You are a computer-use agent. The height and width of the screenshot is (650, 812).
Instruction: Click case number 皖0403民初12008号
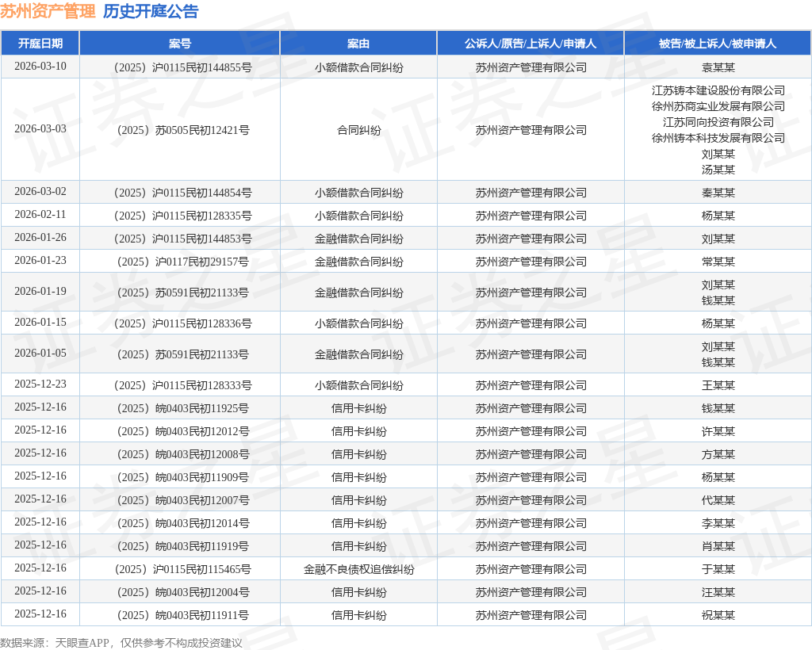tap(183, 454)
